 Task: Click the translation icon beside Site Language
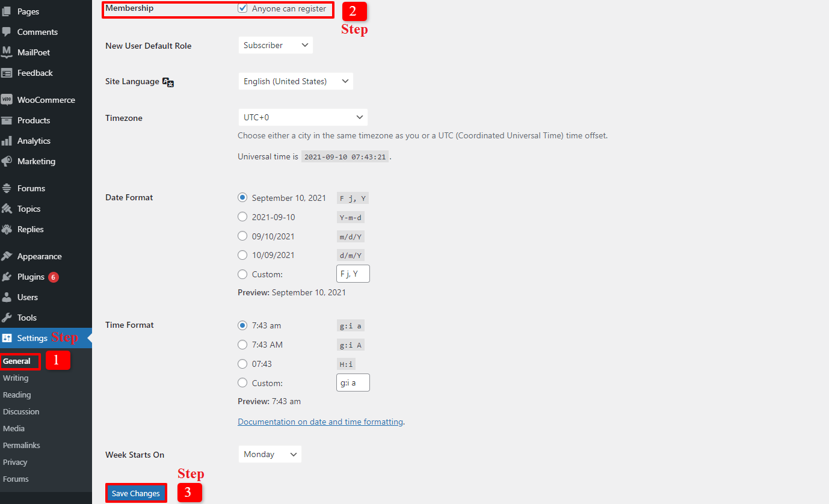[x=168, y=82]
